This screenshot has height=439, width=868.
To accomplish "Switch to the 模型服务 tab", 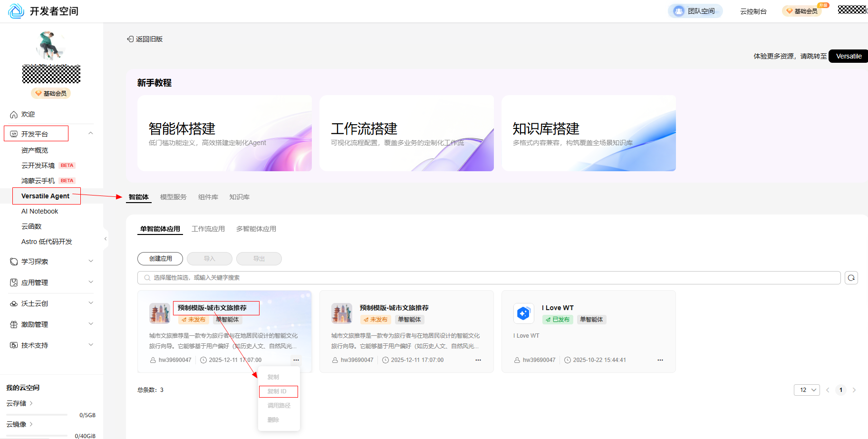I will (x=173, y=197).
